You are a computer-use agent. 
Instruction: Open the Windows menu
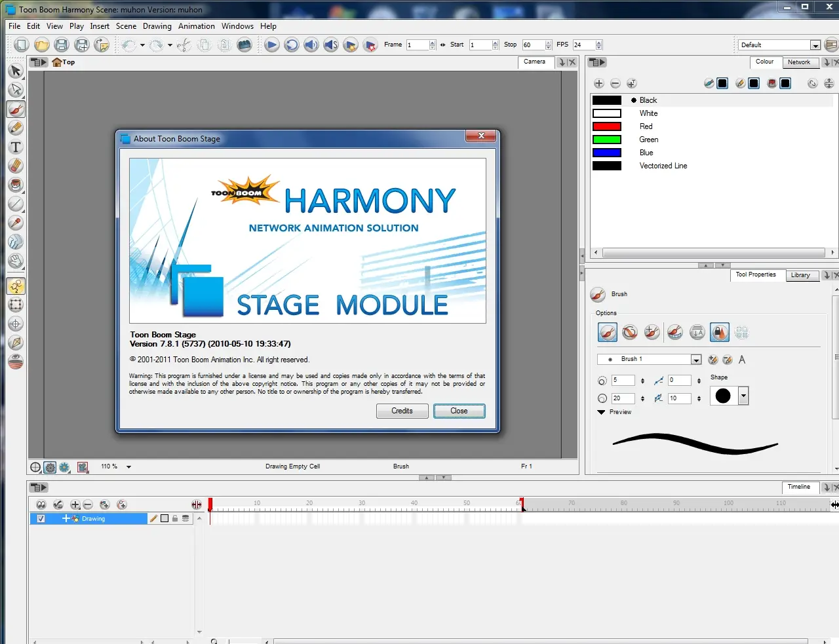tap(237, 26)
